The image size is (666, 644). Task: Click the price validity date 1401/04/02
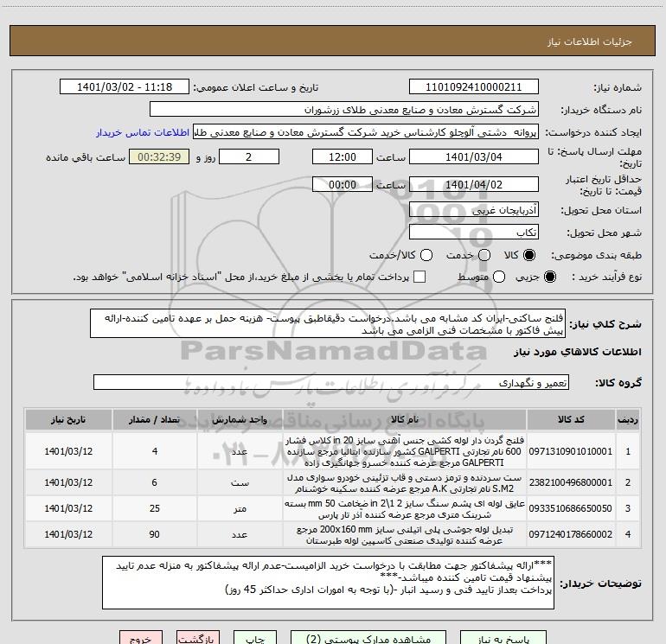(x=474, y=184)
